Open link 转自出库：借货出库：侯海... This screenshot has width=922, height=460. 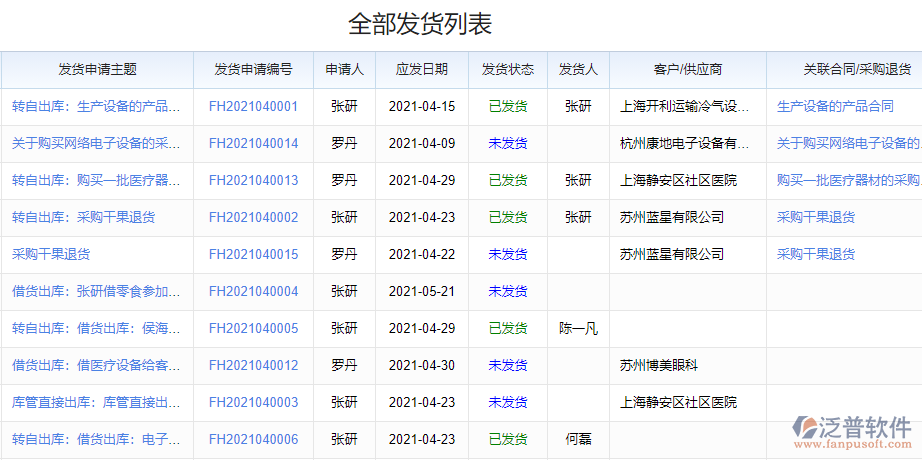[x=96, y=329]
